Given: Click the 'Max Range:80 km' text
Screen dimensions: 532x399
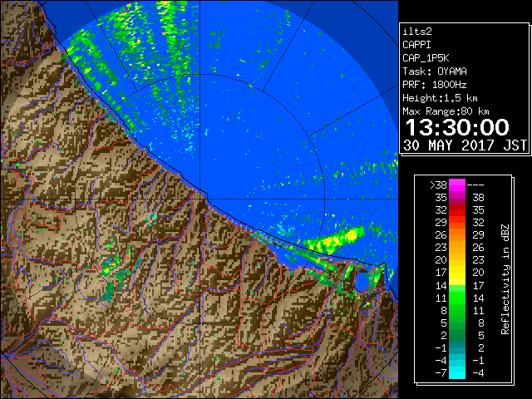Looking at the screenshot, I should pos(446,111).
